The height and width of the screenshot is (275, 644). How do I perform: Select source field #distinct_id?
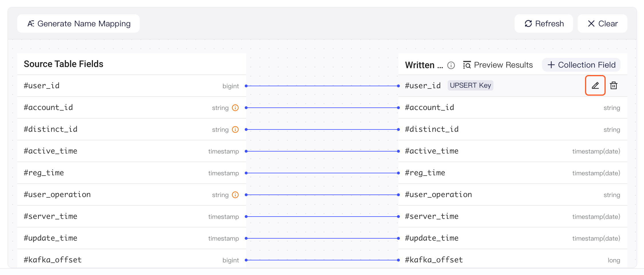coord(132,129)
